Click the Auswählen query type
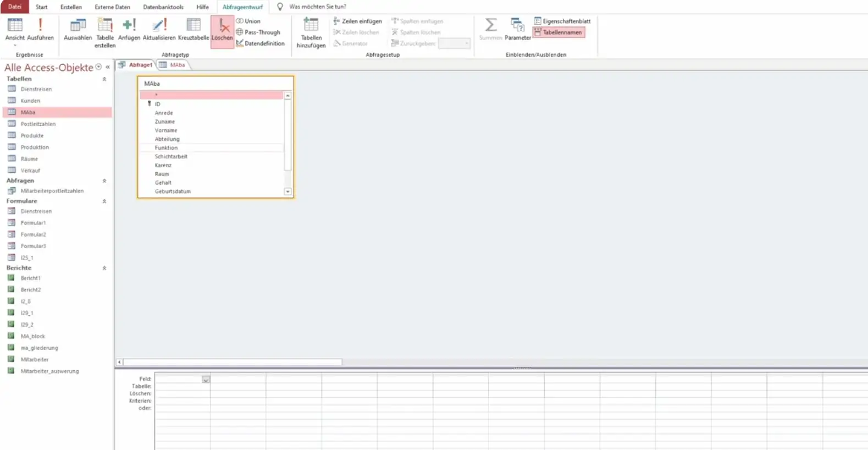868x450 pixels. pyautogui.click(x=78, y=30)
